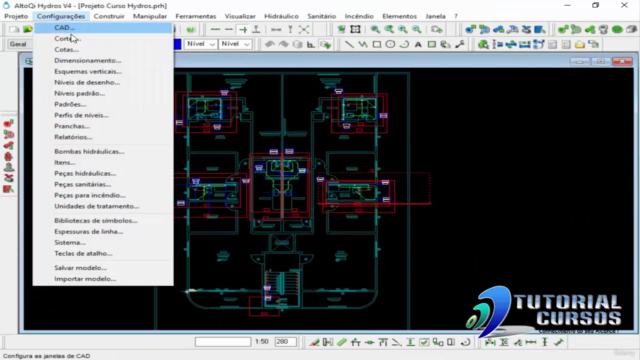The width and height of the screenshot is (640, 360).
Task: Click the 1:50 scale text
Action: pos(262,342)
